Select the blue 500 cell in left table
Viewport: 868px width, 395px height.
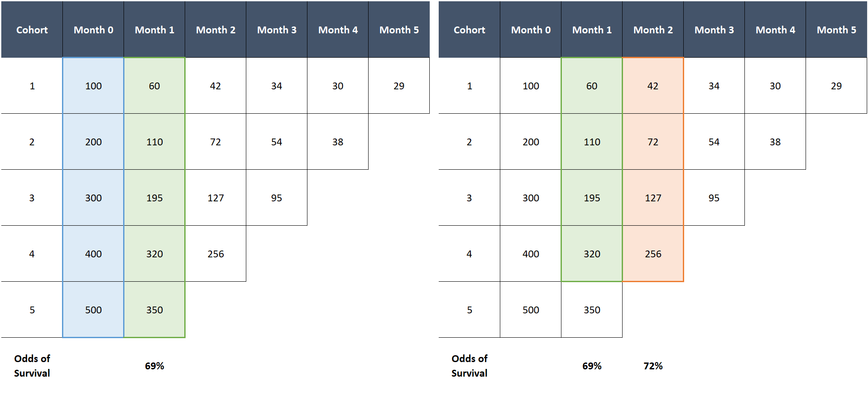point(93,310)
